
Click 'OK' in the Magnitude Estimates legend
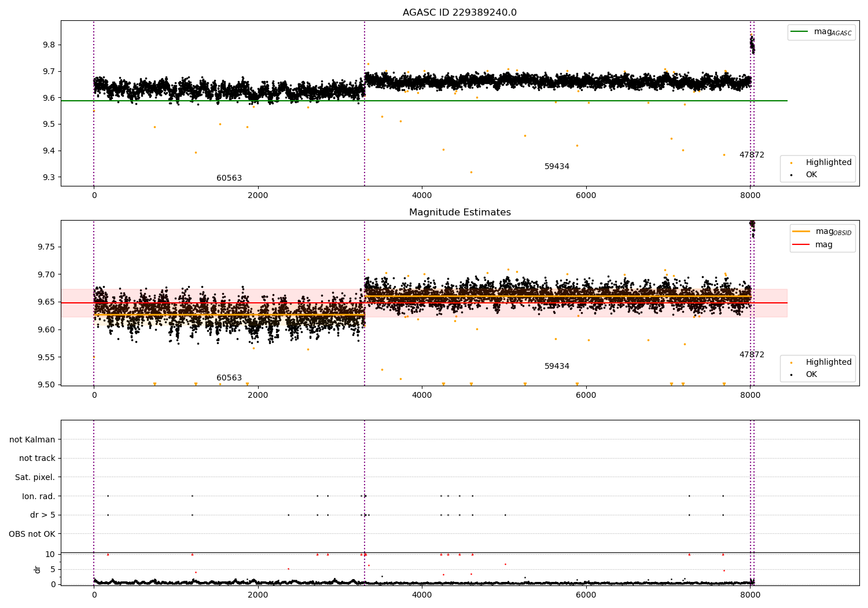tap(811, 375)
